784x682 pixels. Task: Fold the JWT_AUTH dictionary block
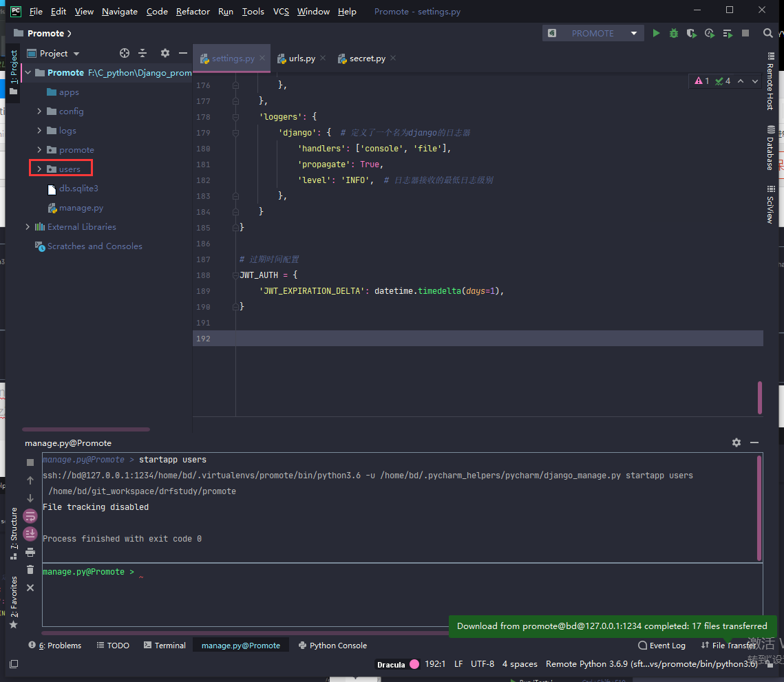coord(235,275)
